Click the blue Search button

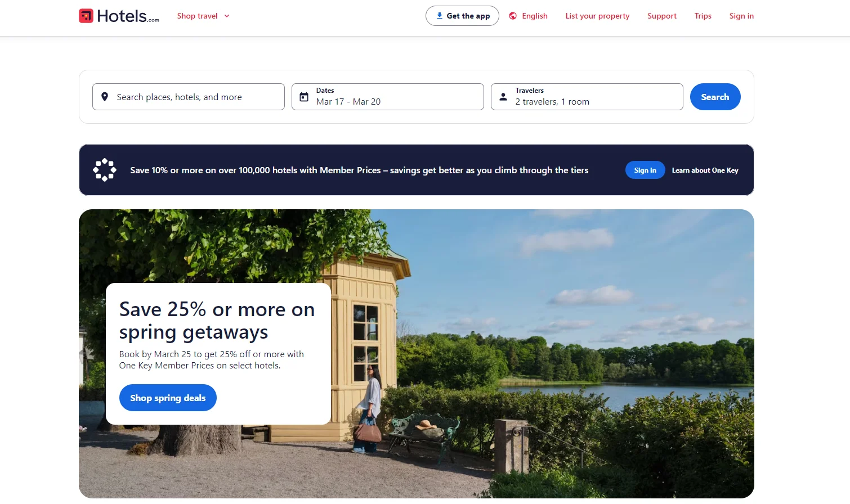tap(715, 97)
